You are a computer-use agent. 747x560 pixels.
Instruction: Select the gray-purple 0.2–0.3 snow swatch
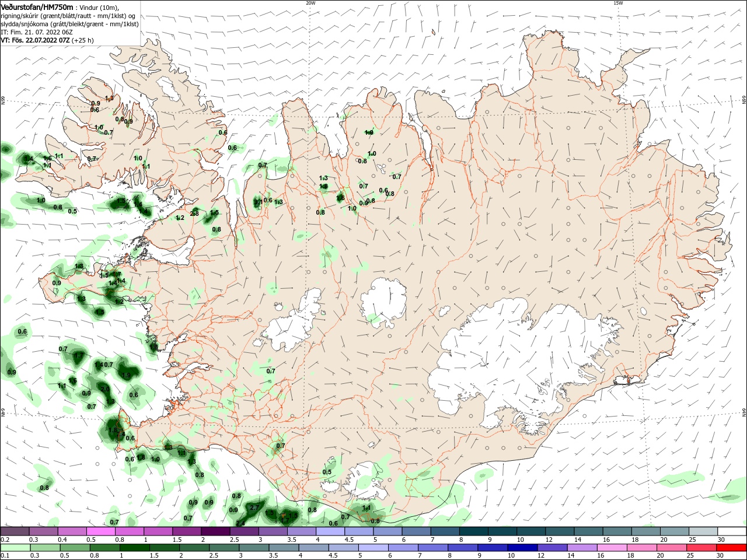click(x=15, y=531)
